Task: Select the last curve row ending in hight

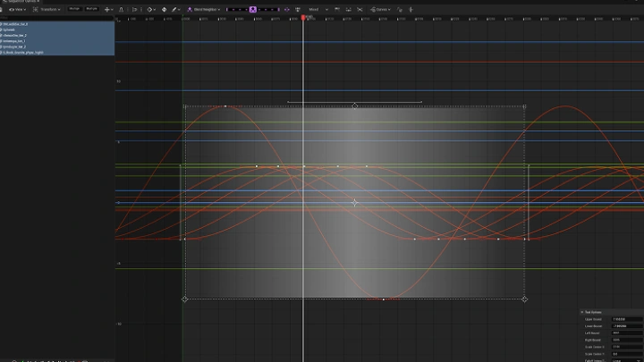Action: pyautogui.click(x=57, y=53)
